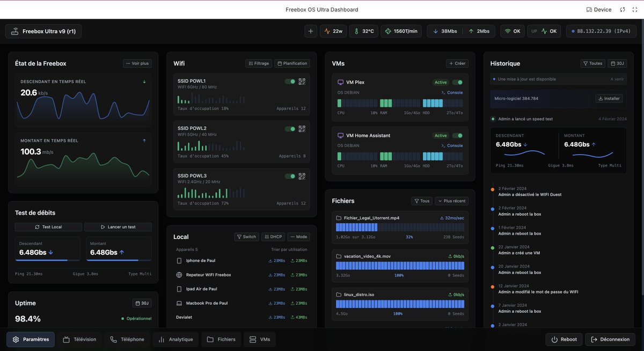Open the Device selector in the header
This screenshot has height=351, width=644.
[599, 10]
